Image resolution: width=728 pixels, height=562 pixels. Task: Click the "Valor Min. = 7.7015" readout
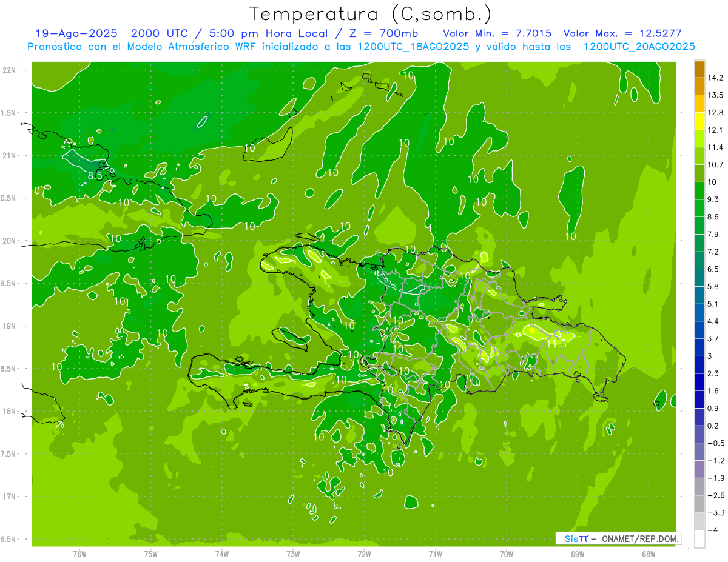497,33
